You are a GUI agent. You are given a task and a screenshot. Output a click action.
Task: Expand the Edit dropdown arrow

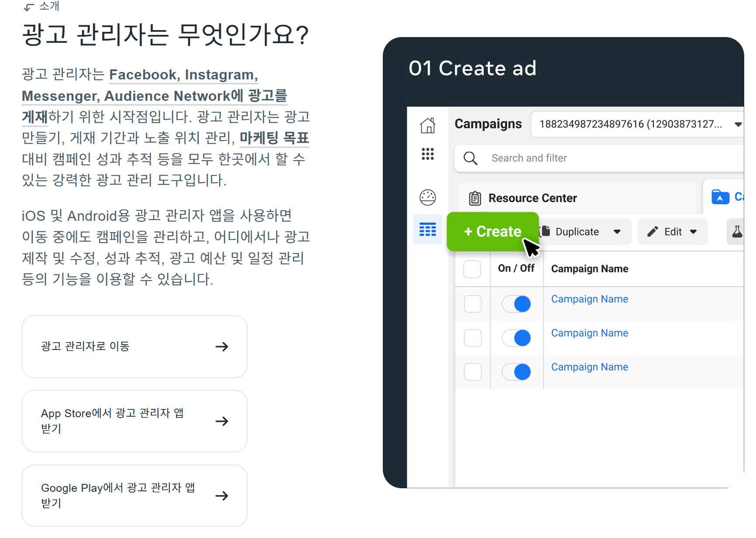[694, 232]
